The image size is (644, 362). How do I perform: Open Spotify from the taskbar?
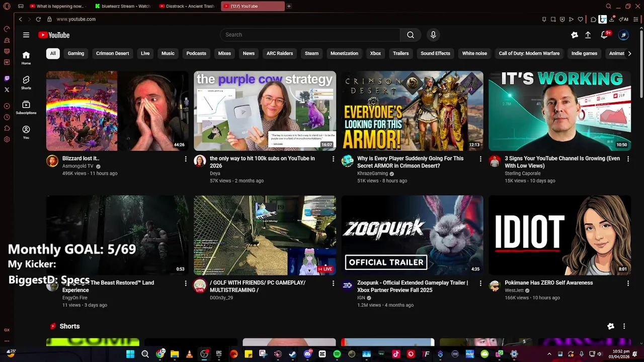(337, 354)
